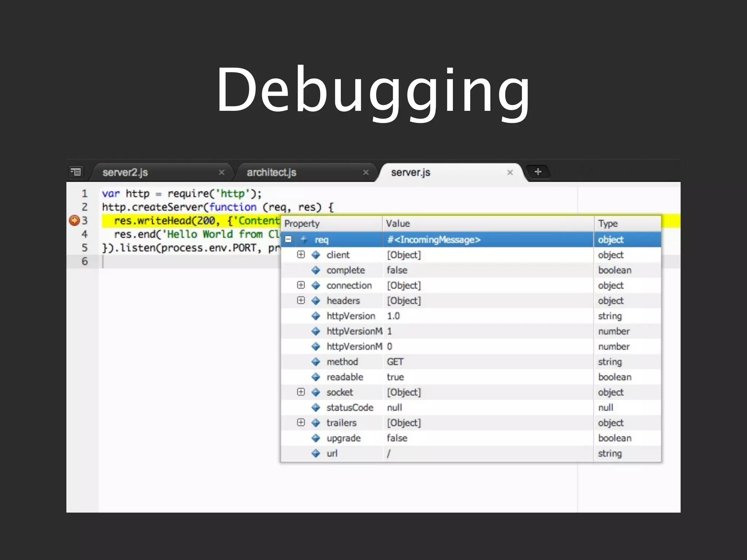Select the connection property row

(x=471, y=285)
